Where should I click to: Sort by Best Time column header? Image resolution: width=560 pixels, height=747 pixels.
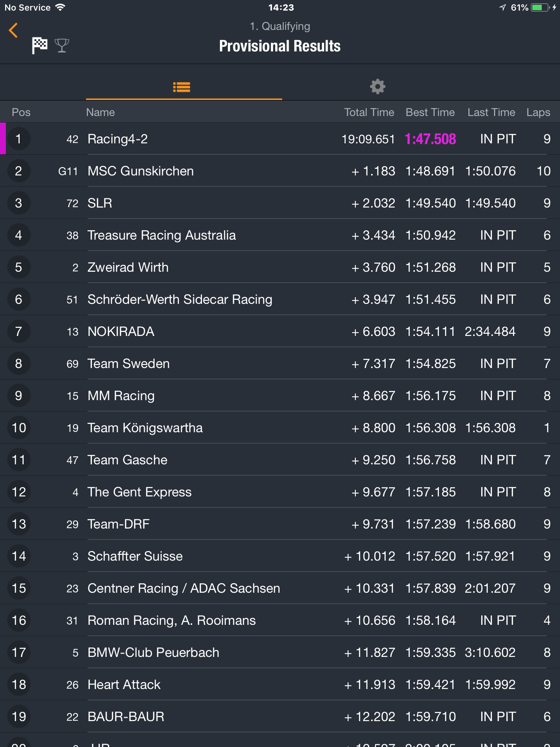(x=430, y=112)
